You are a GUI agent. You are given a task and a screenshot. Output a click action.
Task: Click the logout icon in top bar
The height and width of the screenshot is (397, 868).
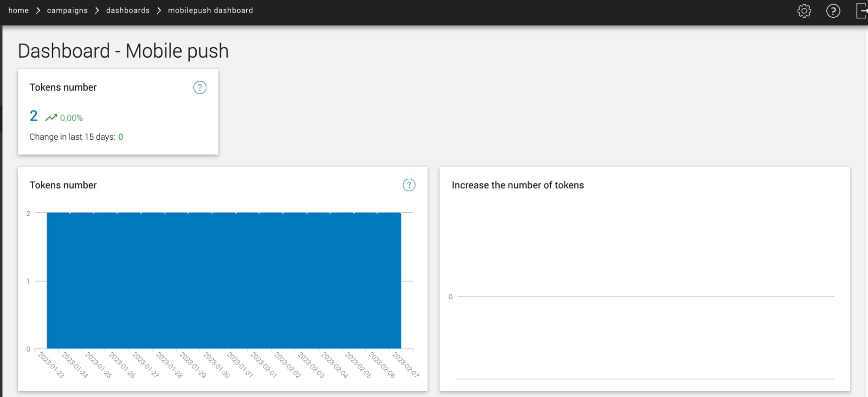(861, 11)
